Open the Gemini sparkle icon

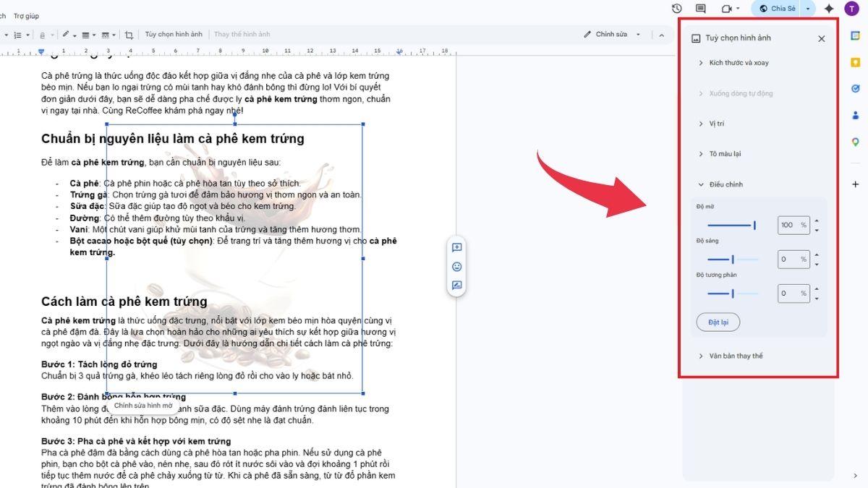829,9
